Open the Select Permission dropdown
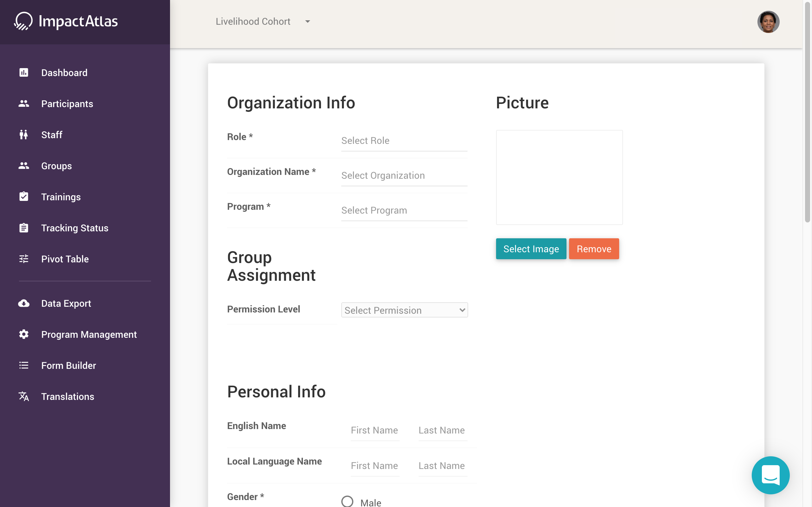 pos(404,310)
